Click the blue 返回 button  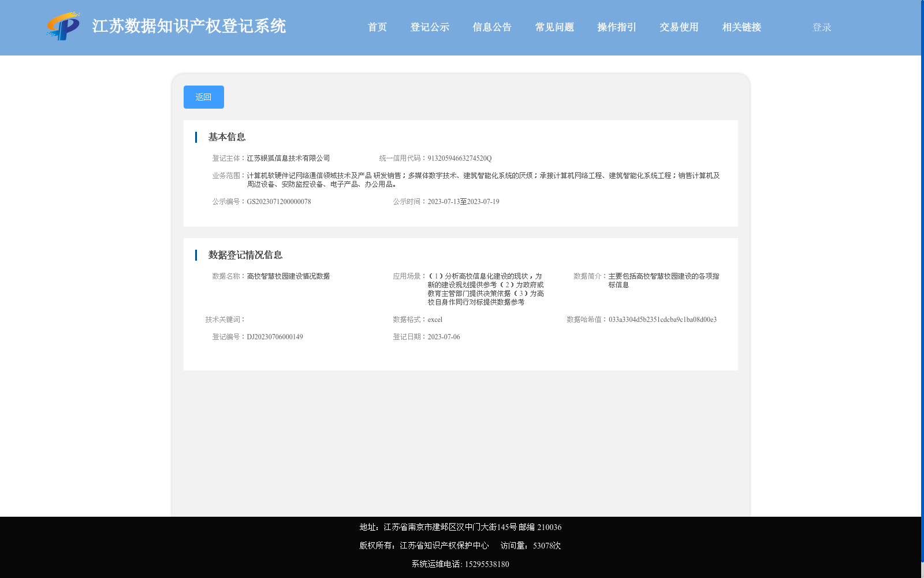tap(204, 97)
